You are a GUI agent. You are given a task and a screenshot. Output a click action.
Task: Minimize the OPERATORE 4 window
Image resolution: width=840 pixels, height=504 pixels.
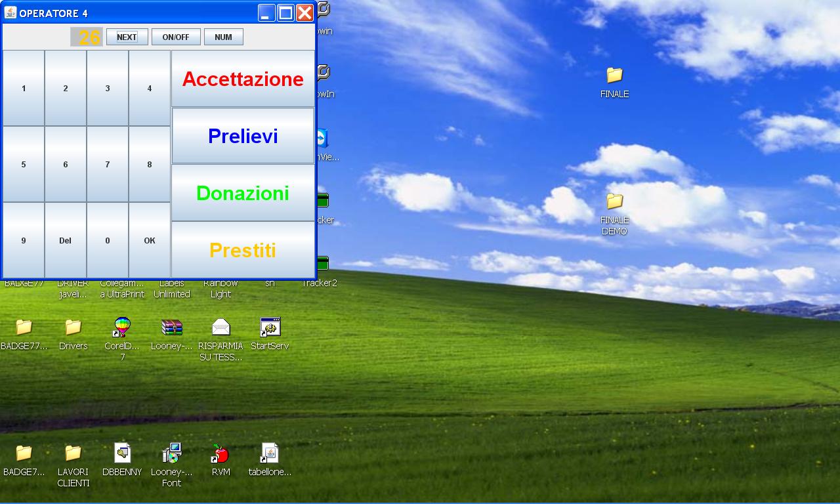266,13
